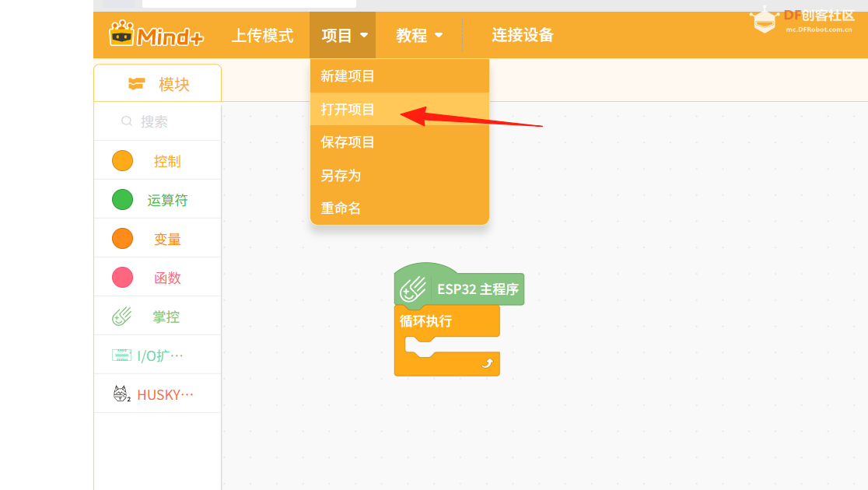
Task: Open the 函数 (Functions) block category
Action: pyautogui.click(x=122, y=277)
